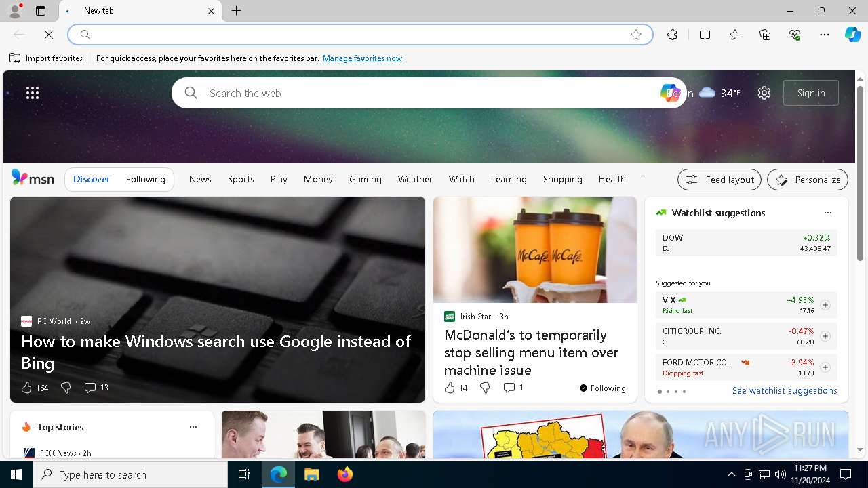Open Browser essentials heart icon
Viewport: 868px width, 488px height.
click(795, 35)
